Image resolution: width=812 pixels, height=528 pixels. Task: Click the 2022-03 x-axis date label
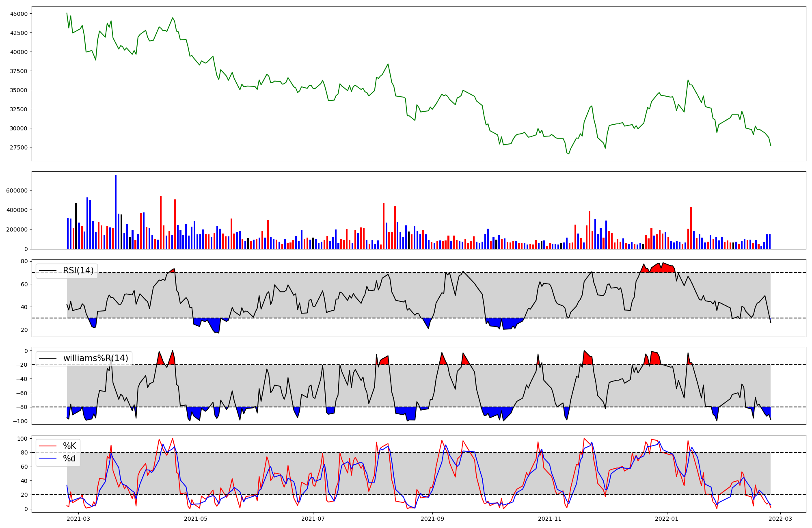pos(780,519)
